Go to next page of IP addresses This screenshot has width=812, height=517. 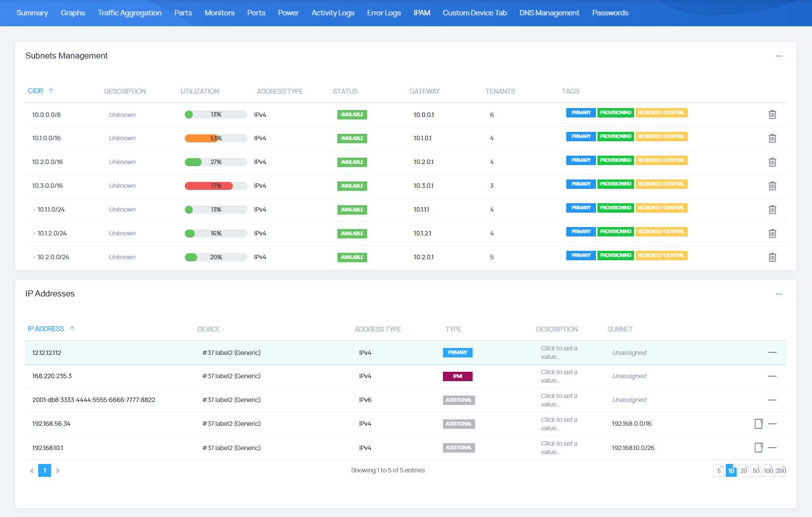[57, 470]
